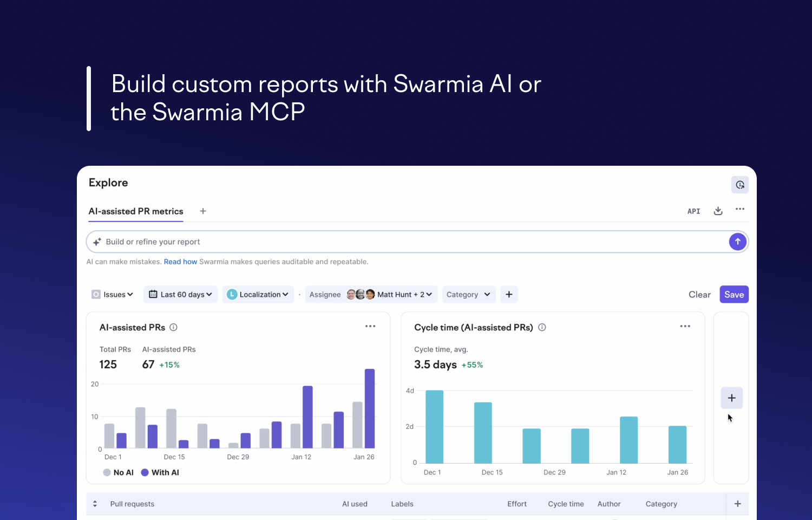This screenshot has width=812, height=520.
Task: Open the Assignee Matt Hunt + 2 filter
Action: 371,295
